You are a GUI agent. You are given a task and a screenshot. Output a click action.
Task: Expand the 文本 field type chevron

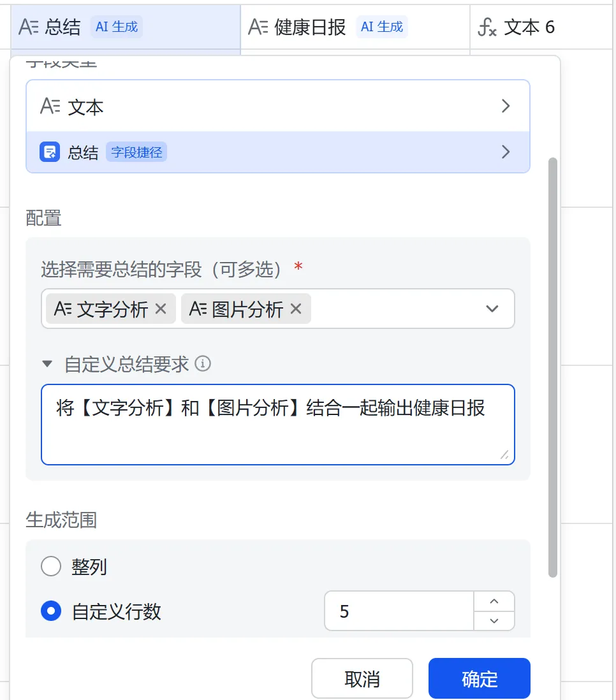(x=506, y=106)
